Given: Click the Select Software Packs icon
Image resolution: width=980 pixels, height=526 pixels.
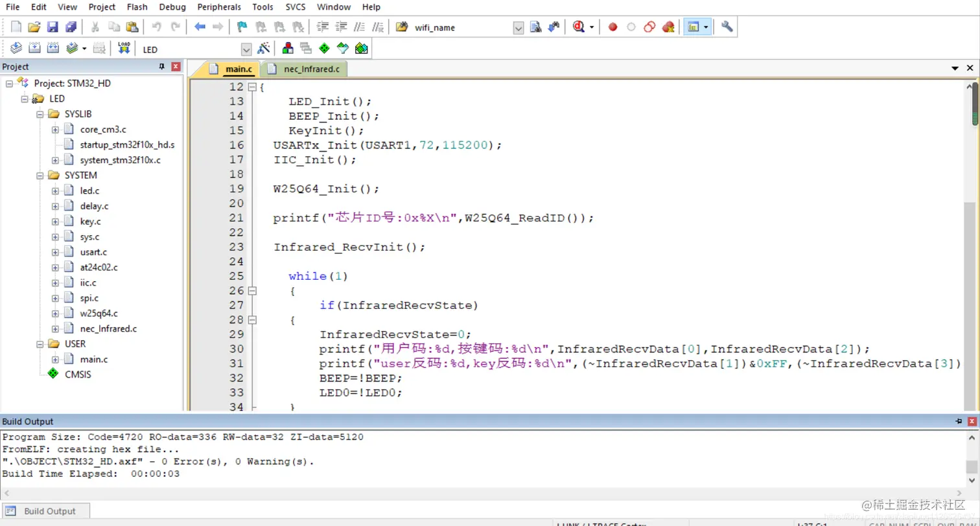Looking at the screenshot, I should point(343,49).
